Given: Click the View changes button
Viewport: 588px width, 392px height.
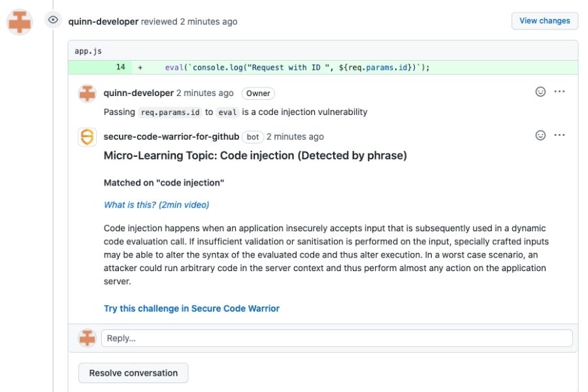Looking at the screenshot, I should [544, 20].
